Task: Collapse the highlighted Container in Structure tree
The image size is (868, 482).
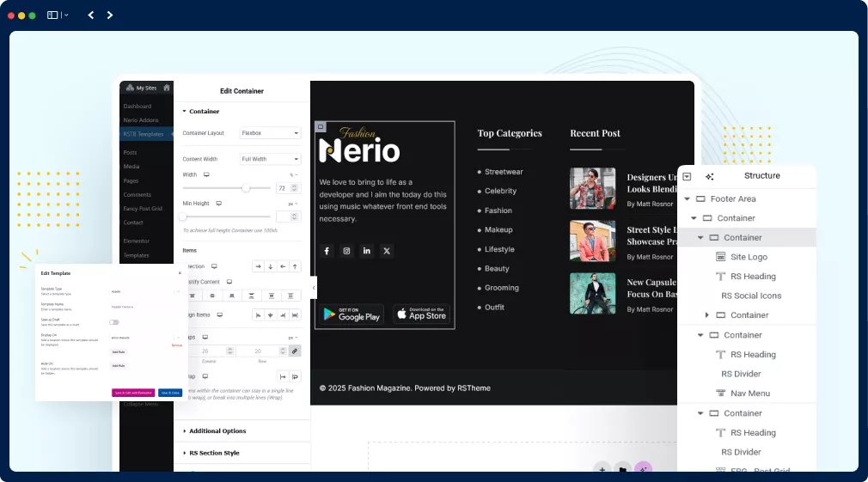Action: click(700, 237)
